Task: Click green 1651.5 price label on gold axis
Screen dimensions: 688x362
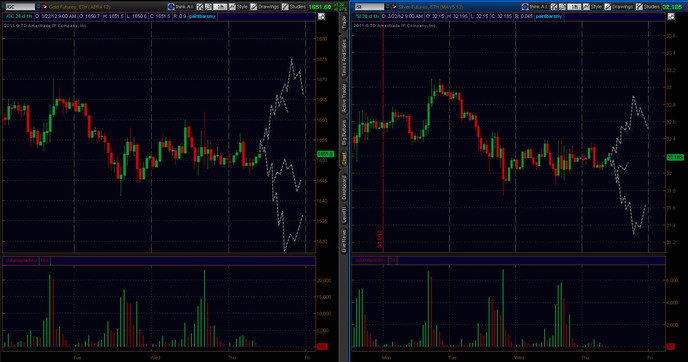Action: [x=325, y=154]
